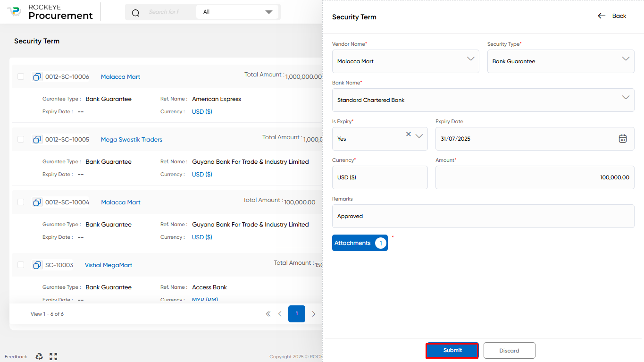
Task: Click the Remarks field containing Approved
Action: click(483, 216)
